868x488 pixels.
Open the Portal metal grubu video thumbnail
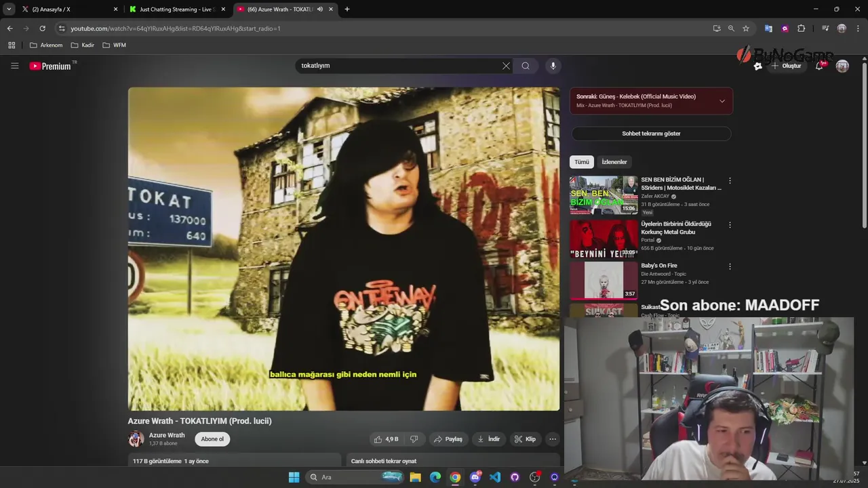604,239
